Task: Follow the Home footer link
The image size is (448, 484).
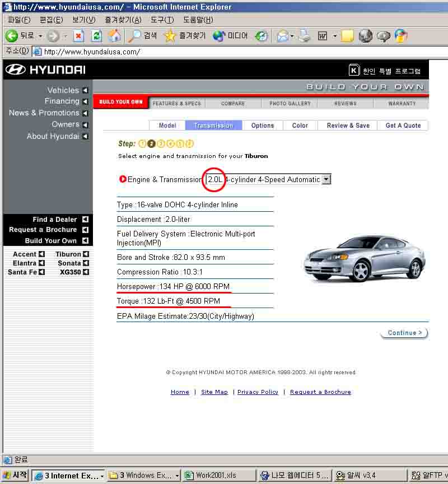Action: click(180, 392)
